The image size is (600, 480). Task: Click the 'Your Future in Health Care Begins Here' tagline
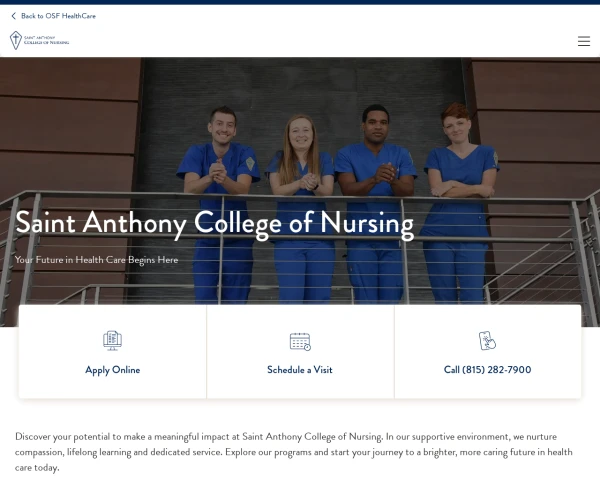[x=96, y=260]
